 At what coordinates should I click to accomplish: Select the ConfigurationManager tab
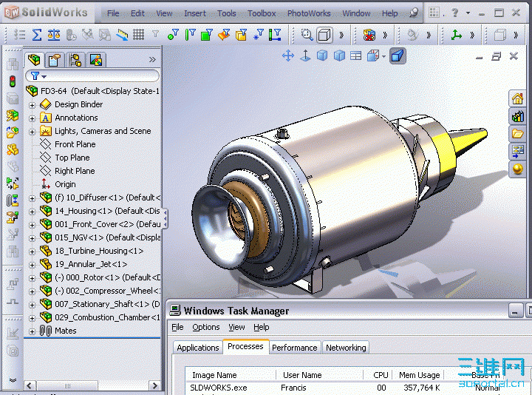[75, 61]
